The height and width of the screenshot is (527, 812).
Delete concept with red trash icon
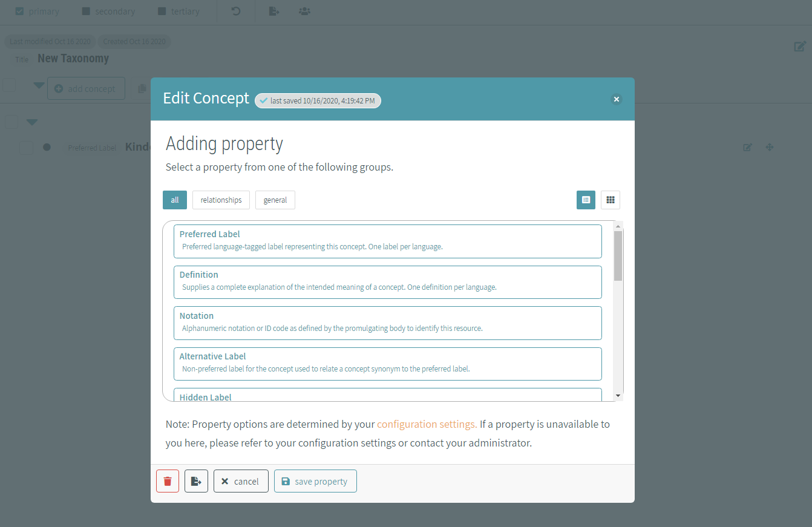click(x=168, y=481)
